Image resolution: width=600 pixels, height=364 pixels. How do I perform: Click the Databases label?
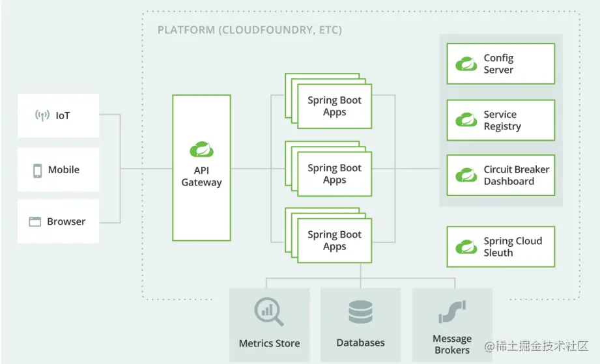tap(360, 343)
